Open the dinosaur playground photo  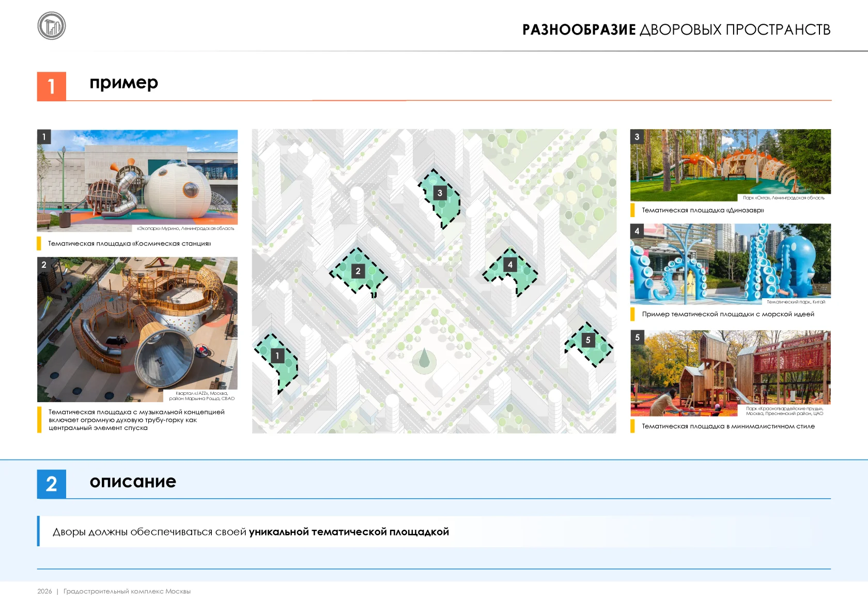coord(731,165)
